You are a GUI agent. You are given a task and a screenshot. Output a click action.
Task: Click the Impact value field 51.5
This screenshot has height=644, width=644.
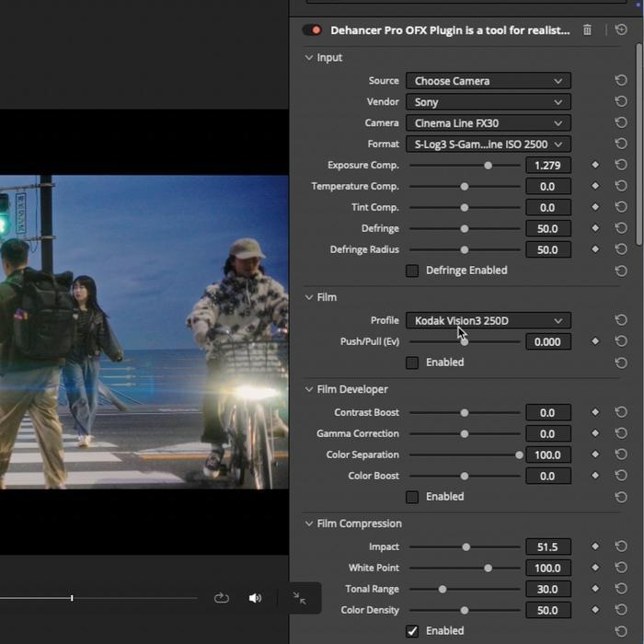coord(548,547)
